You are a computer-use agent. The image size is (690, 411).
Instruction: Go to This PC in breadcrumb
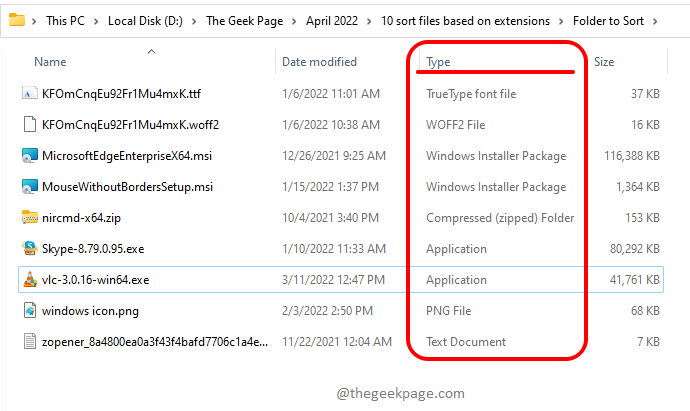[x=71, y=20]
